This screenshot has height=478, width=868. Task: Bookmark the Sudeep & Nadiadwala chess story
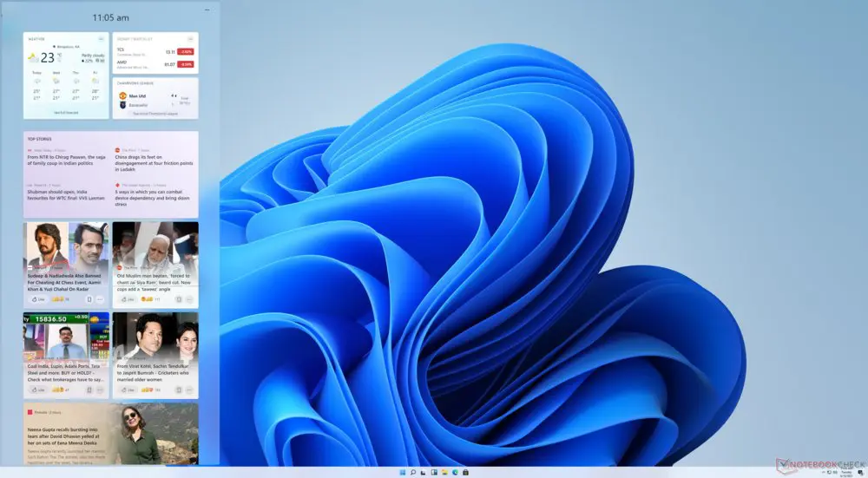tap(89, 299)
